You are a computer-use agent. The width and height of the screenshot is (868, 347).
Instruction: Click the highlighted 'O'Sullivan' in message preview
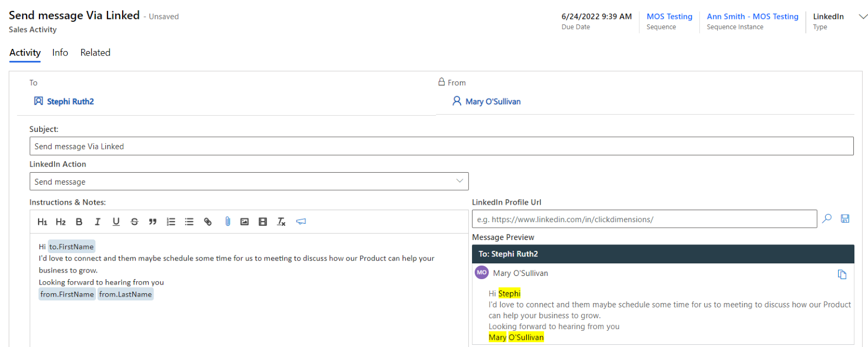click(526, 337)
